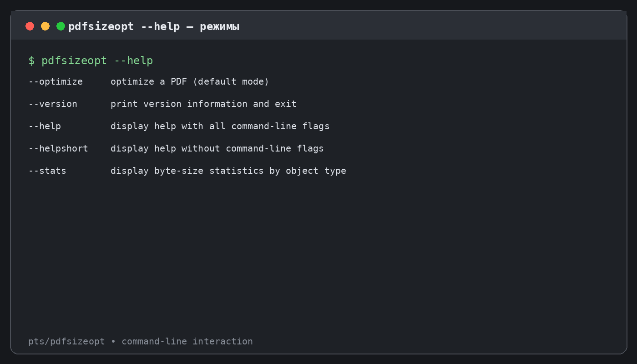The image size is (637, 364).
Task: Click the empty terminal area below output
Action: (x=318, y=255)
